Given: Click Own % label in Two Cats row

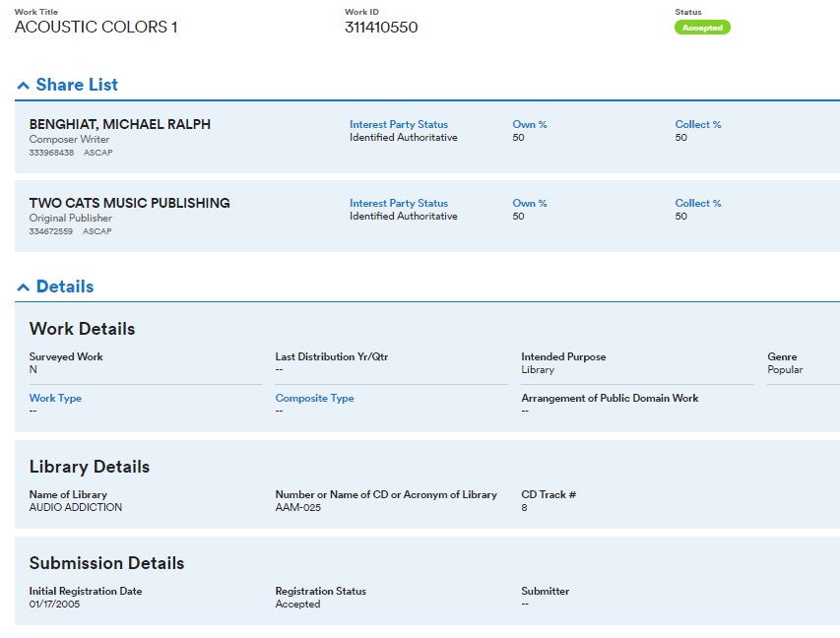Looking at the screenshot, I should (x=530, y=203).
